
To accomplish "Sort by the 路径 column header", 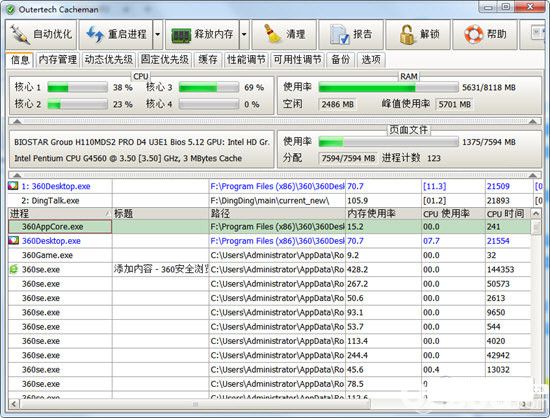I will click(277, 213).
